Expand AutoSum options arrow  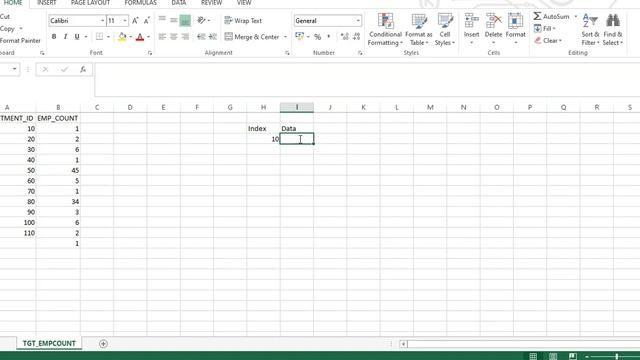[576, 16]
